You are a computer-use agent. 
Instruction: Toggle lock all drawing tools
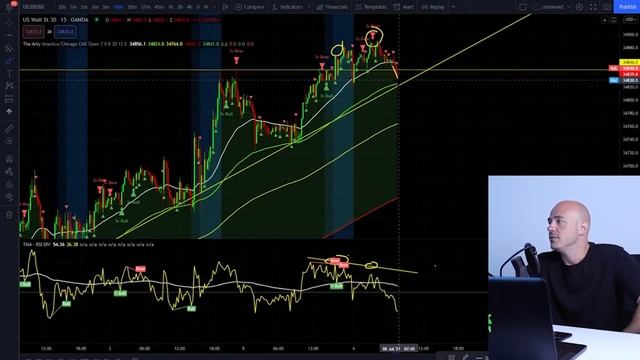coord(9,184)
